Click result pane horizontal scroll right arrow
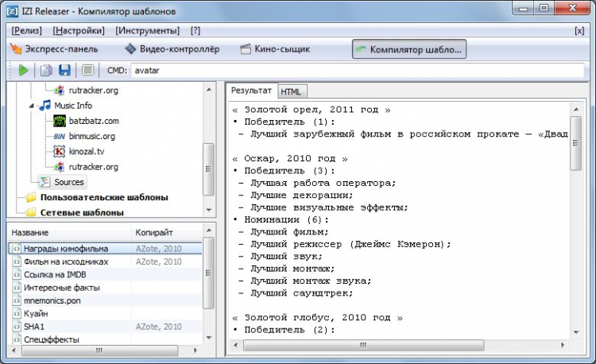This screenshot has height=364, width=596. click(x=563, y=345)
